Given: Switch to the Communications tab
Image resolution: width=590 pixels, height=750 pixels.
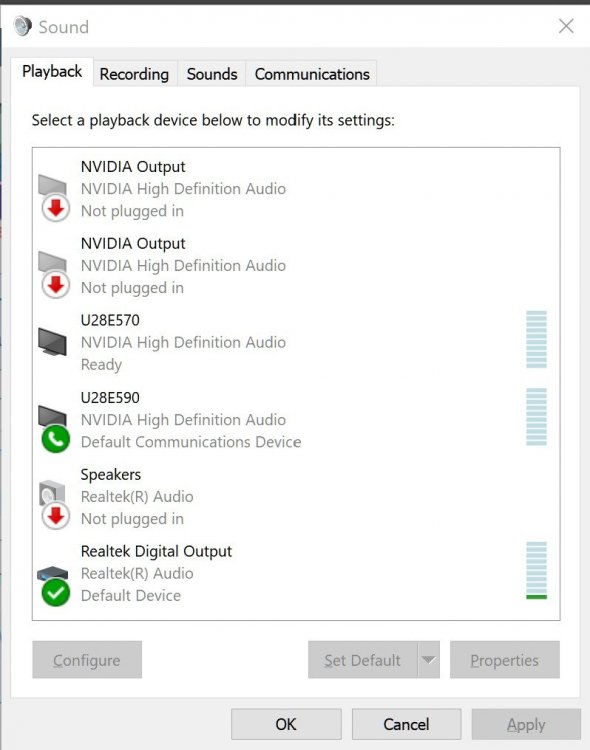Looking at the screenshot, I should click(312, 74).
